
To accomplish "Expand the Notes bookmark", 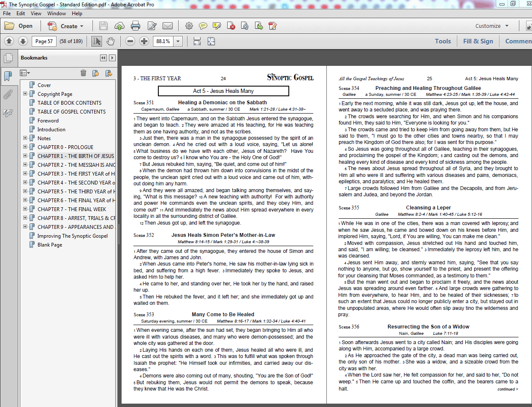I will point(25,138).
